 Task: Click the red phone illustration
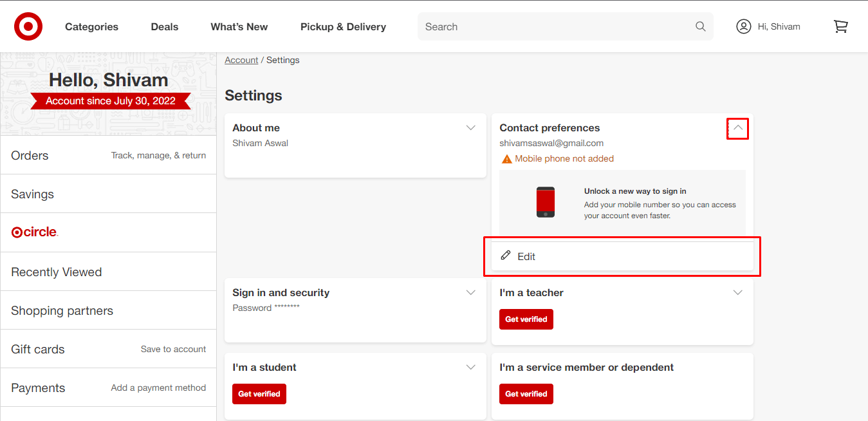tap(546, 202)
